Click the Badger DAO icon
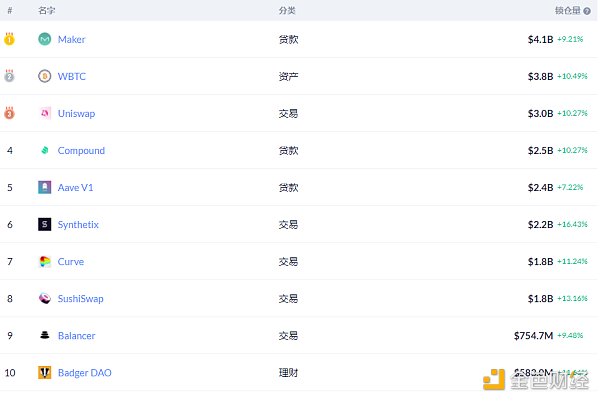 click(x=44, y=372)
